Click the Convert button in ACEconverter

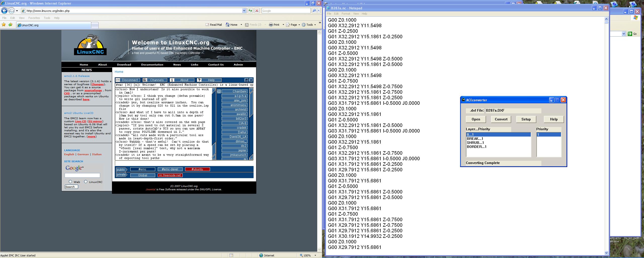pyautogui.click(x=501, y=119)
